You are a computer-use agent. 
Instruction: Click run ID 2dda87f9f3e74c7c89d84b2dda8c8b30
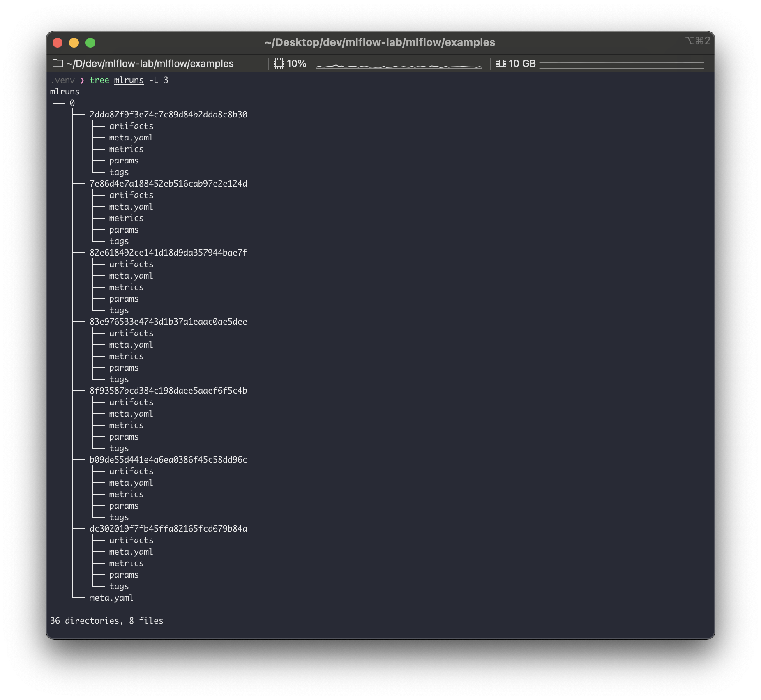point(168,115)
